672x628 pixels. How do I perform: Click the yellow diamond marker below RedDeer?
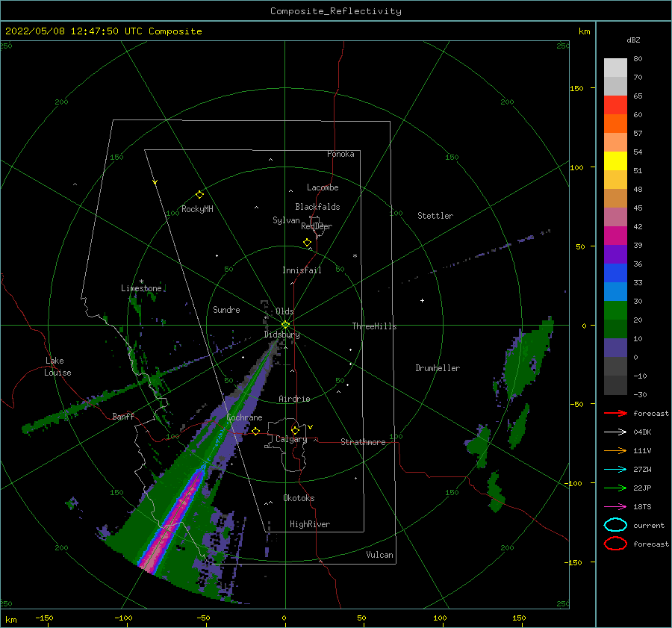307,243
